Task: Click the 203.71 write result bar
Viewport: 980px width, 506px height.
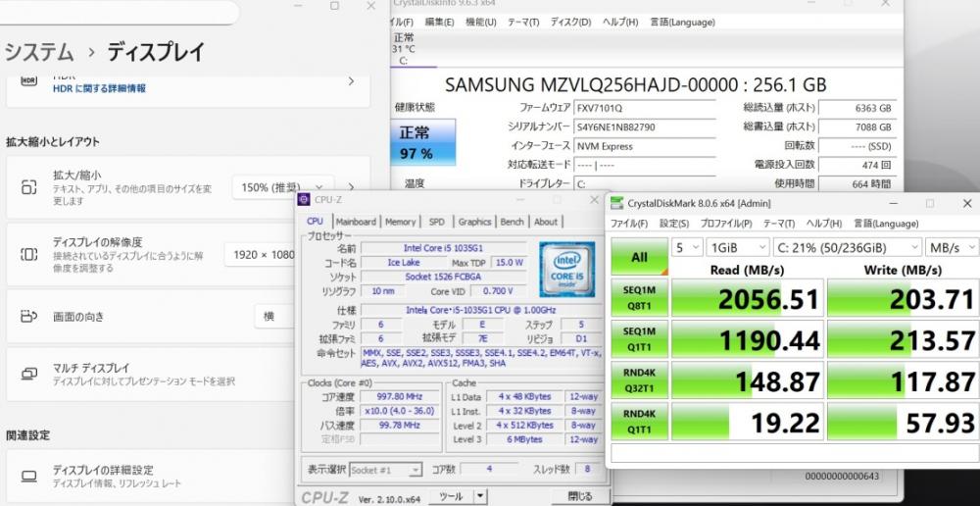Action: (x=904, y=298)
